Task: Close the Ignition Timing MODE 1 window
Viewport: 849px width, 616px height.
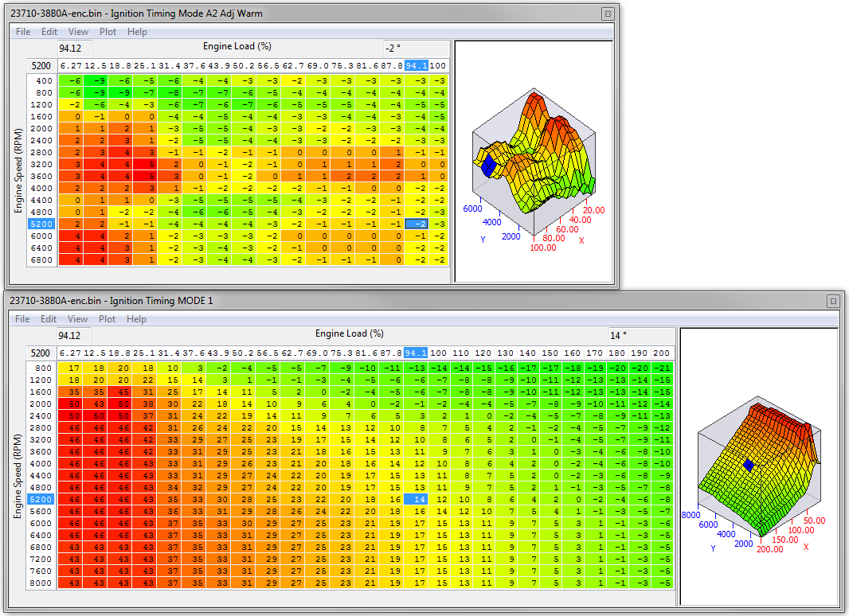Action: pos(832,301)
